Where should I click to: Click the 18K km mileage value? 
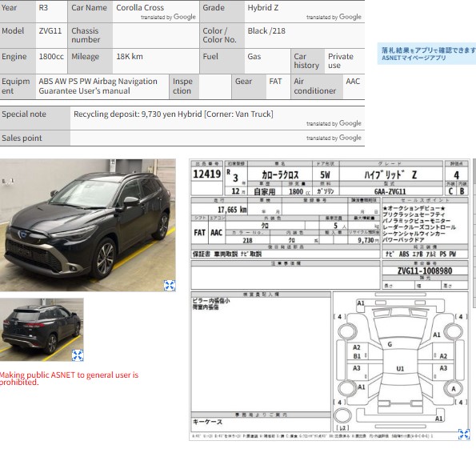[x=130, y=57]
